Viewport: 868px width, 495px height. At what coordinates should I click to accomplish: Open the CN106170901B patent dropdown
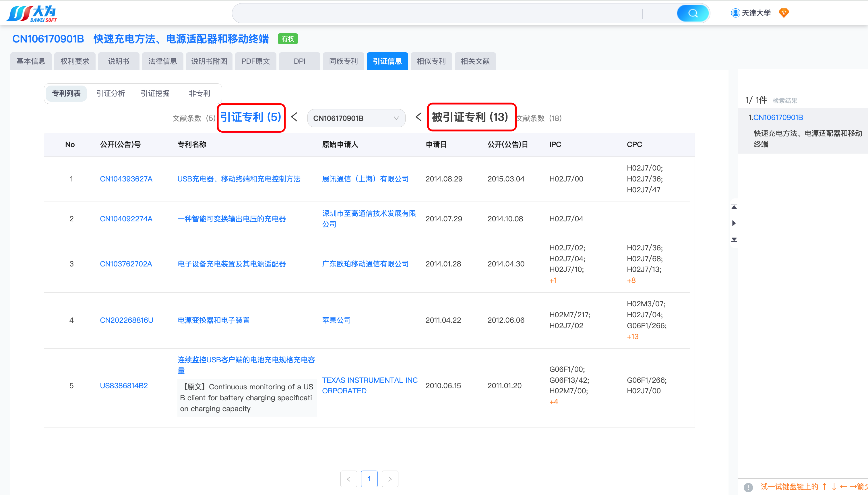pyautogui.click(x=356, y=118)
